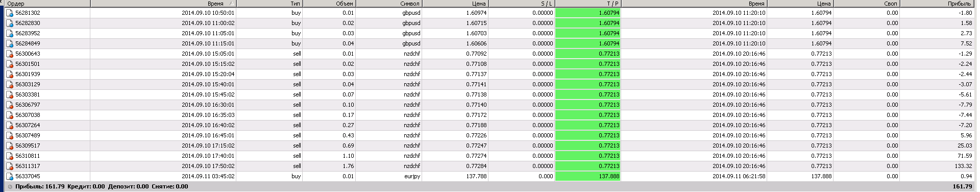Select open price 1.60974
This screenshot has width=980, height=192.
pos(476,13)
